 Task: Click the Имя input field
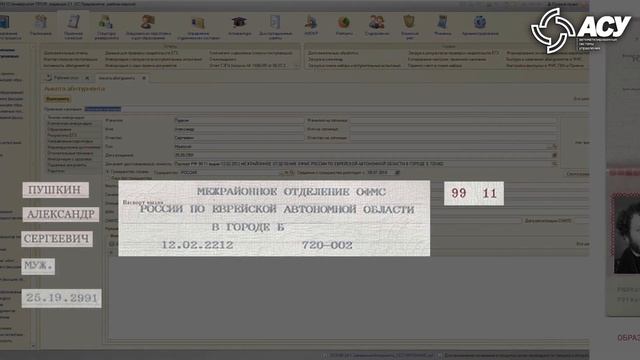239,129
